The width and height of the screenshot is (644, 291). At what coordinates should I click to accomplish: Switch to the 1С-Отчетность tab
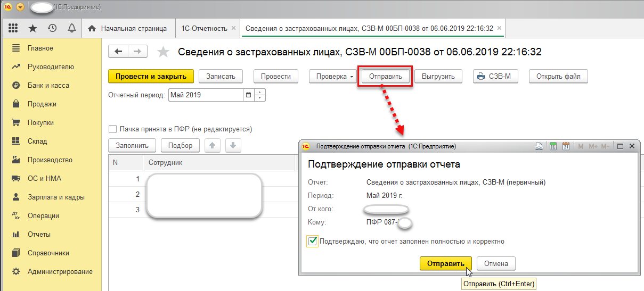(x=204, y=28)
